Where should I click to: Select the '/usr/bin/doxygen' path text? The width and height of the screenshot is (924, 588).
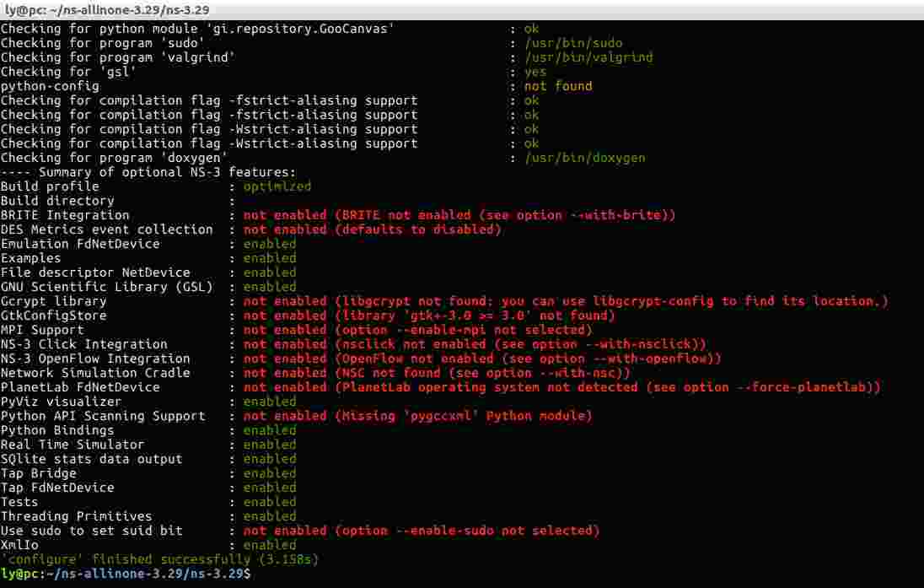[584, 158]
